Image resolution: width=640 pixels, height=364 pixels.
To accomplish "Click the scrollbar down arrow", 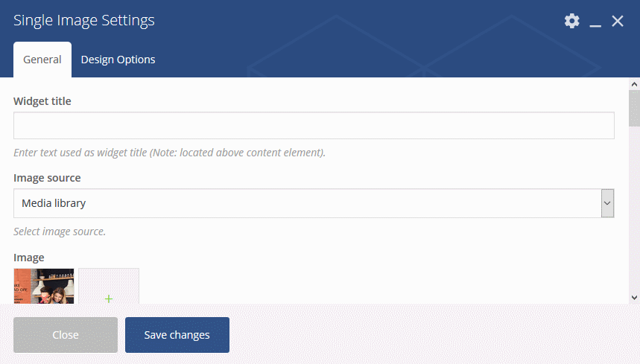I will (634, 298).
